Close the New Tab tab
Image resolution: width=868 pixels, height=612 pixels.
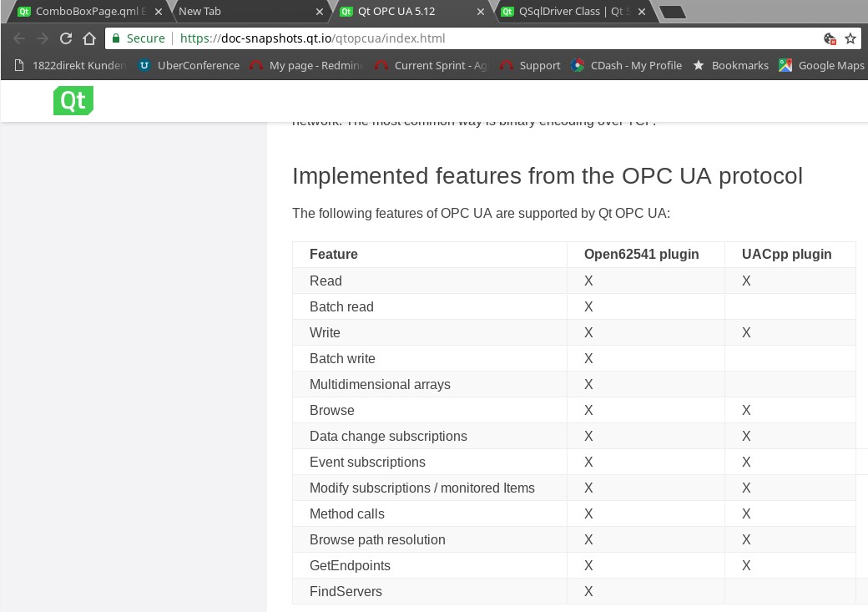pos(319,12)
